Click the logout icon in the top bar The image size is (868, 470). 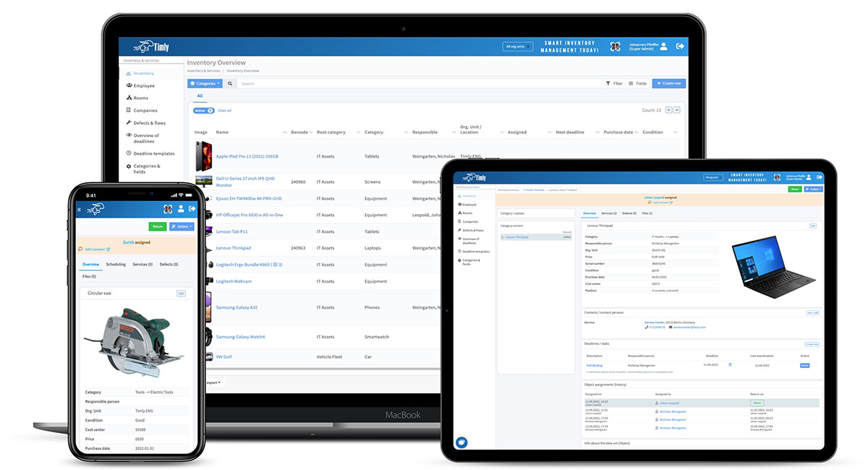point(680,46)
